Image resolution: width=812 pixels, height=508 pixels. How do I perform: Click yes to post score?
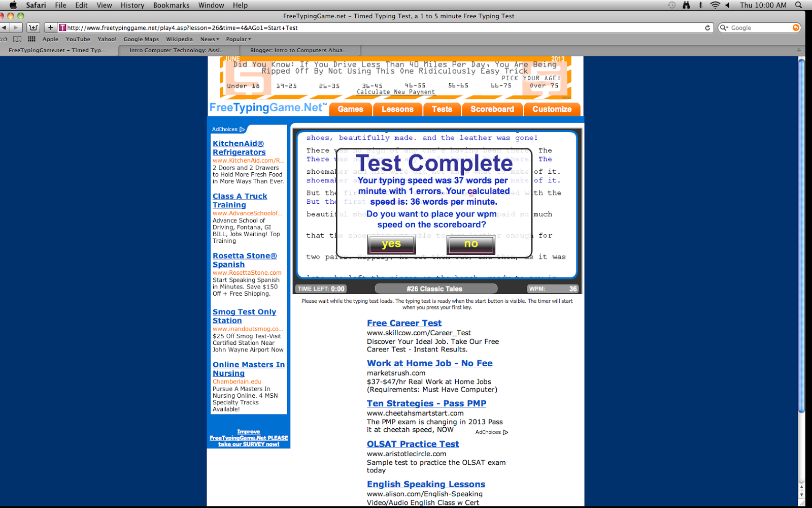[x=391, y=244]
